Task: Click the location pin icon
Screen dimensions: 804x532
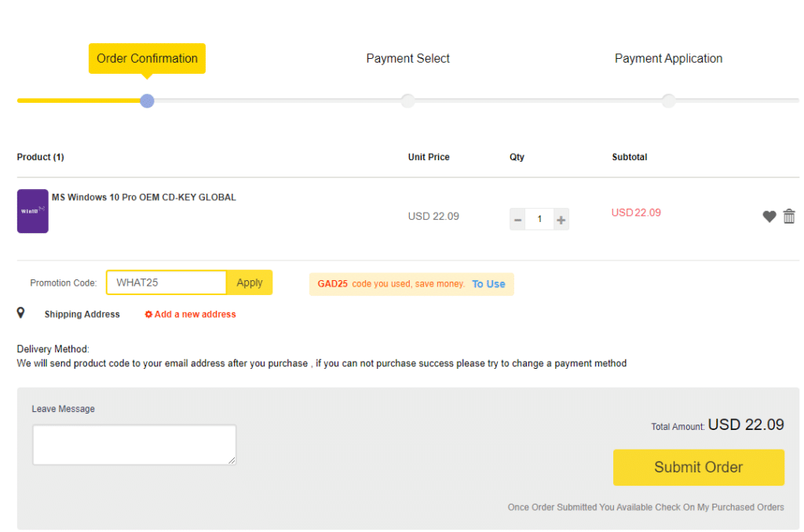Action: (20, 312)
